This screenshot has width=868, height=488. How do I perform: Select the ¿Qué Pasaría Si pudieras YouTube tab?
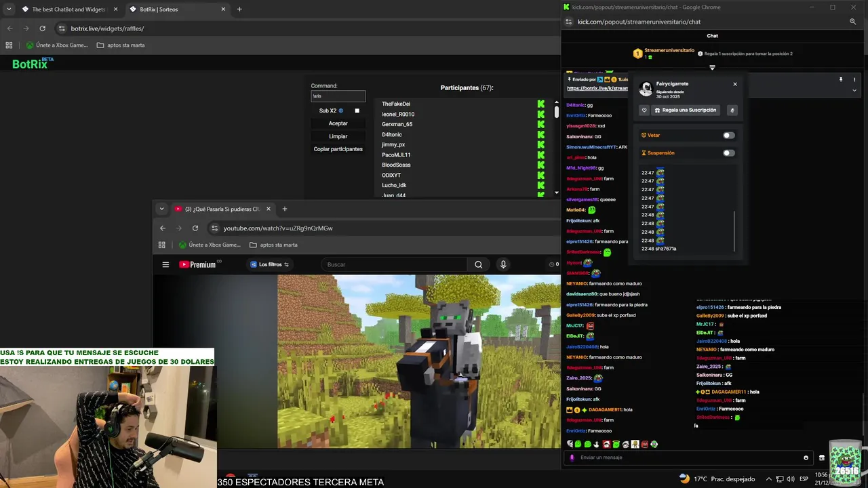[x=222, y=209]
